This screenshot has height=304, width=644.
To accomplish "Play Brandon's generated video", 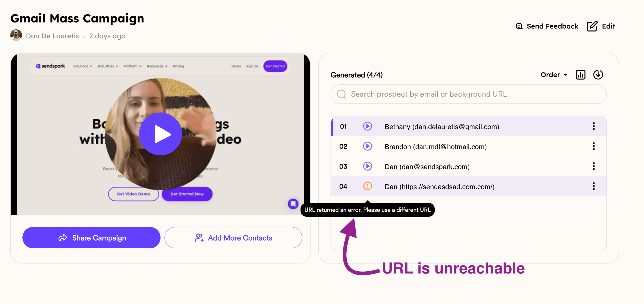I will coord(367,146).
